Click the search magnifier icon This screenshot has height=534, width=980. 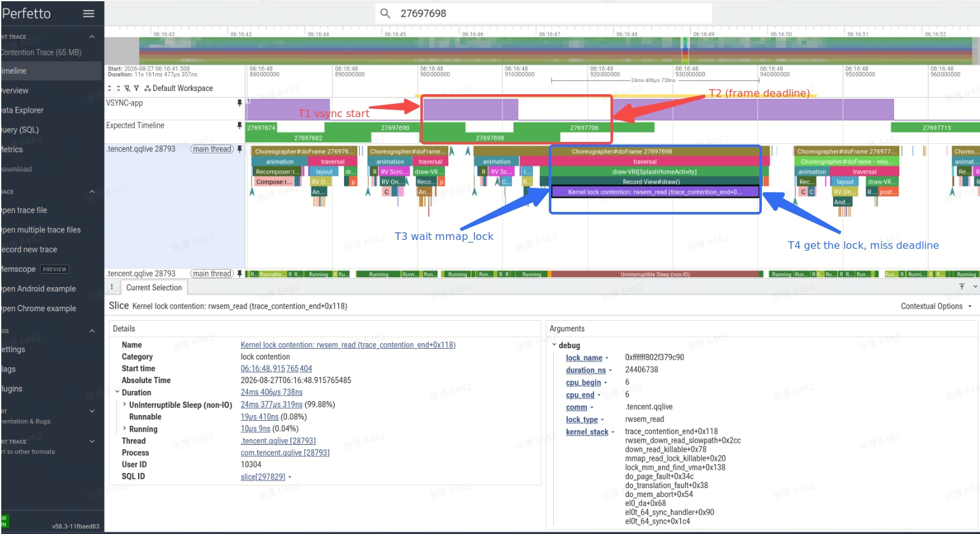pos(385,13)
